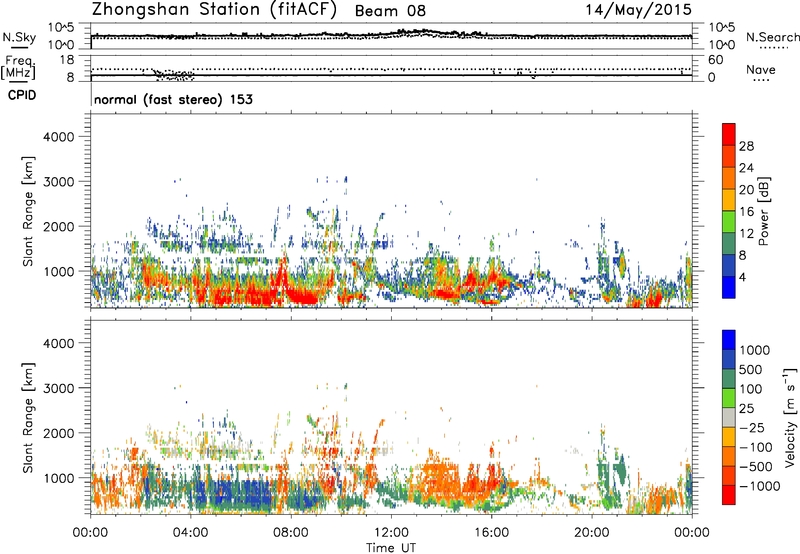
Task: Click the 'N.Sky' legend label
Action: point(19,37)
